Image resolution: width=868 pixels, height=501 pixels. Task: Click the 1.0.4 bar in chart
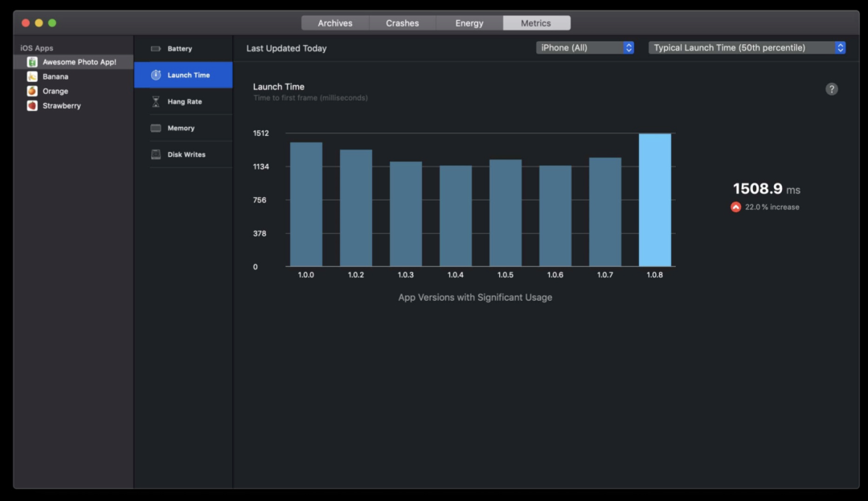pos(456,216)
